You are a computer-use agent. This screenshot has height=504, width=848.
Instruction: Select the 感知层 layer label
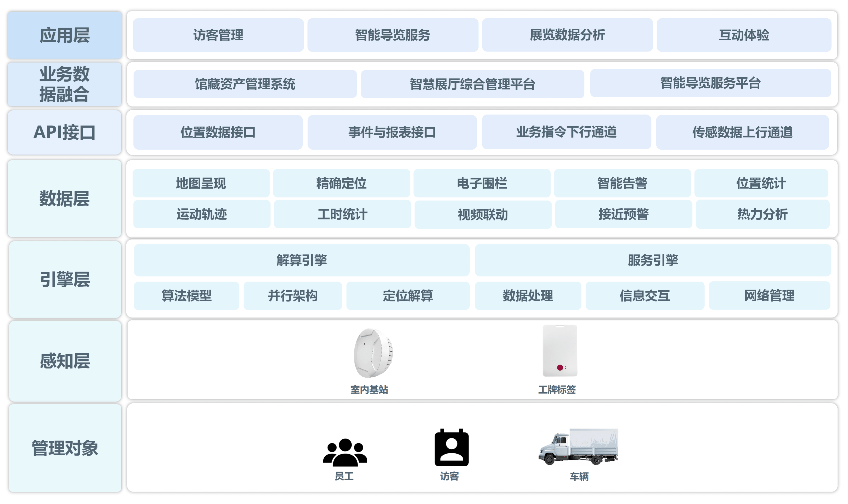click(65, 361)
